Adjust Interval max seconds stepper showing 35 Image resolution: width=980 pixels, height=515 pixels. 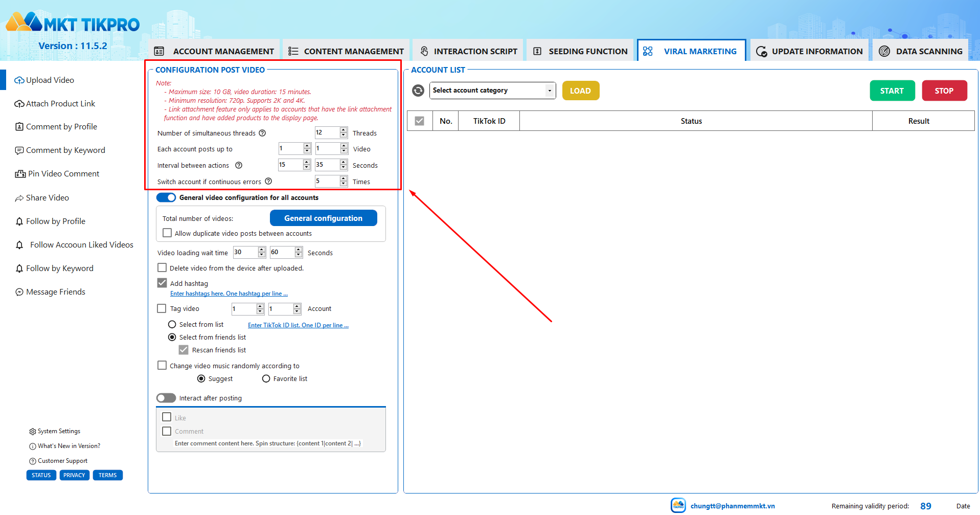click(344, 165)
